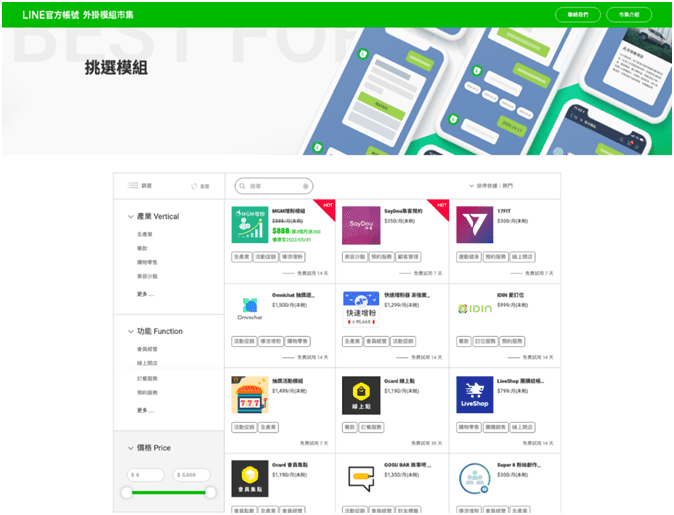Filter by 預約服務 in Function list

147,392
